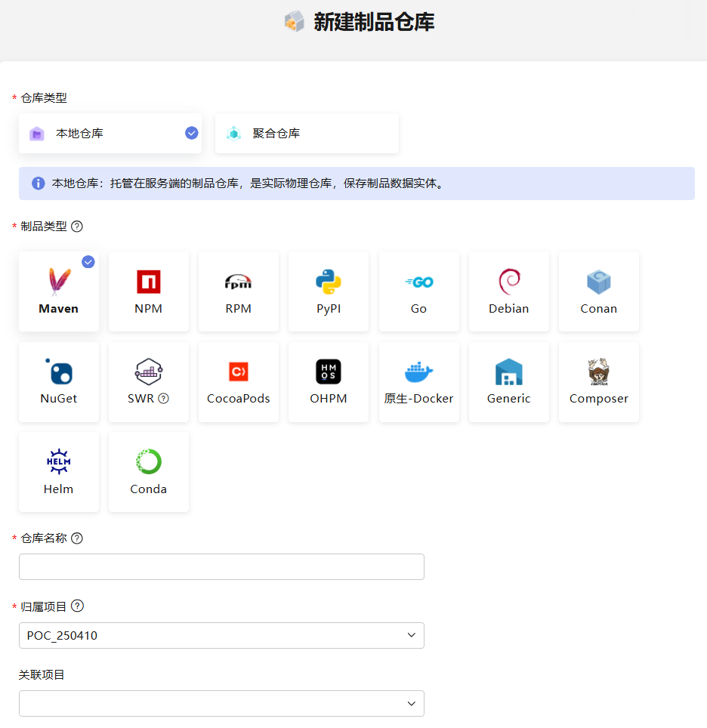This screenshot has height=728, width=707.
Task: Click the 新建制品仓库 page title
Action: [374, 22]
